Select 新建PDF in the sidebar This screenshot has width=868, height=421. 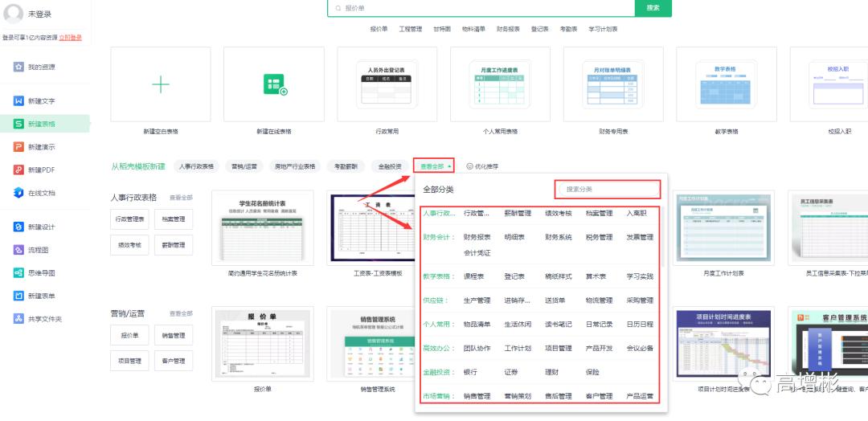(35, 170)
